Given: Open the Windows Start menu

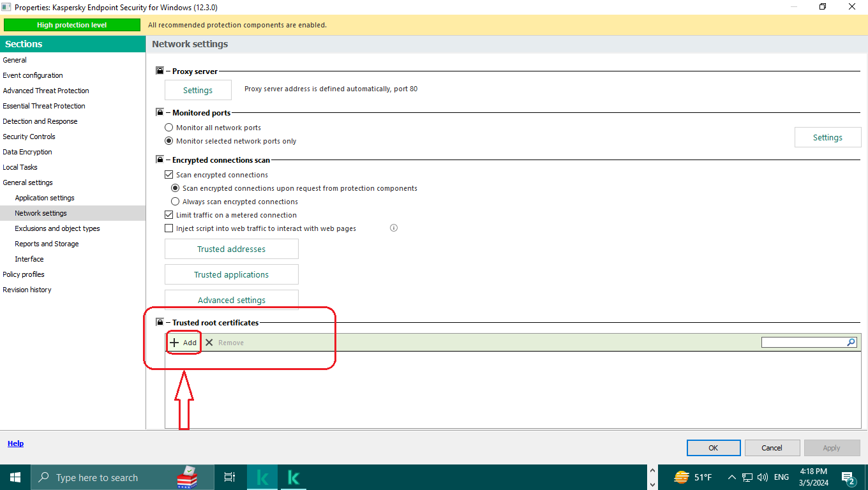Looking at the screenshot, I should pyautogui.click(x=15, y=477).
